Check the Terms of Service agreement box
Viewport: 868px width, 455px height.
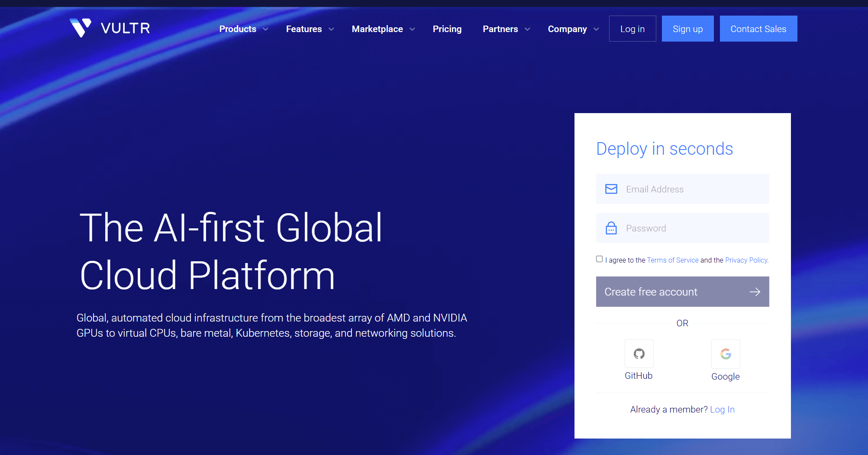point(599,259)
